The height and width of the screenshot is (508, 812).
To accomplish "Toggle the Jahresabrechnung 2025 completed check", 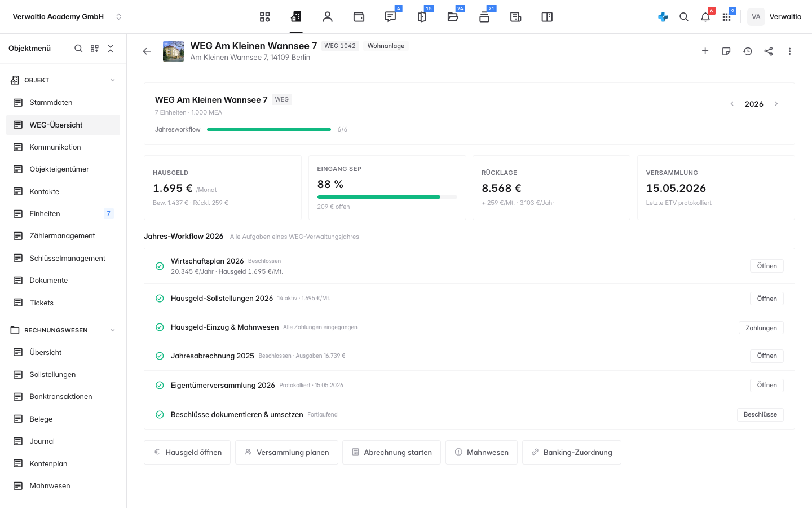I will [160, 356].
